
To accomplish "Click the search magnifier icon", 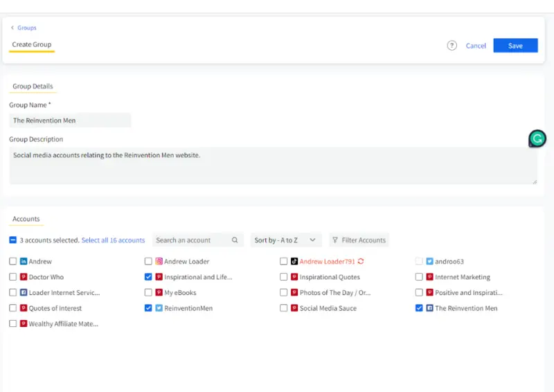I will (235, 240).
